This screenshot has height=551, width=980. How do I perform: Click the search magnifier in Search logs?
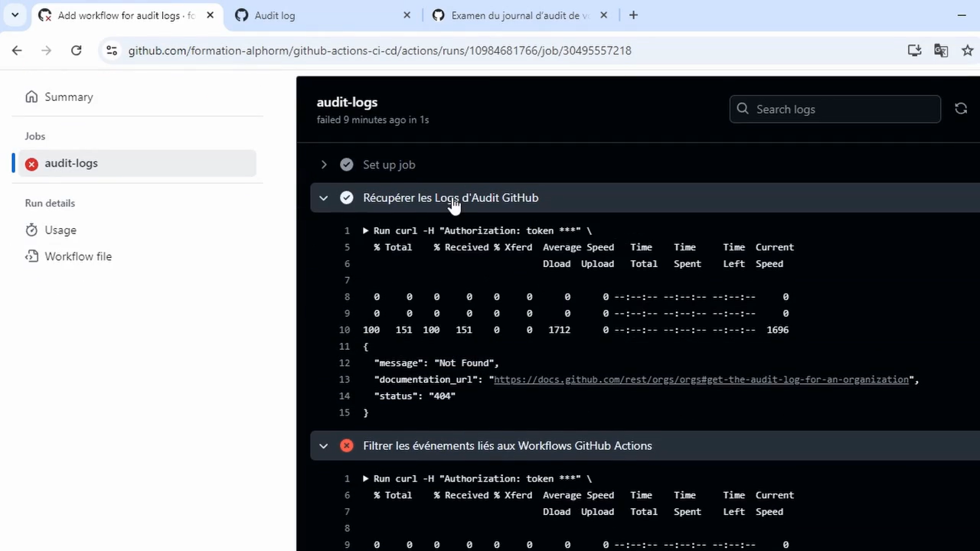pyautogui.click(x=742, y=109)
